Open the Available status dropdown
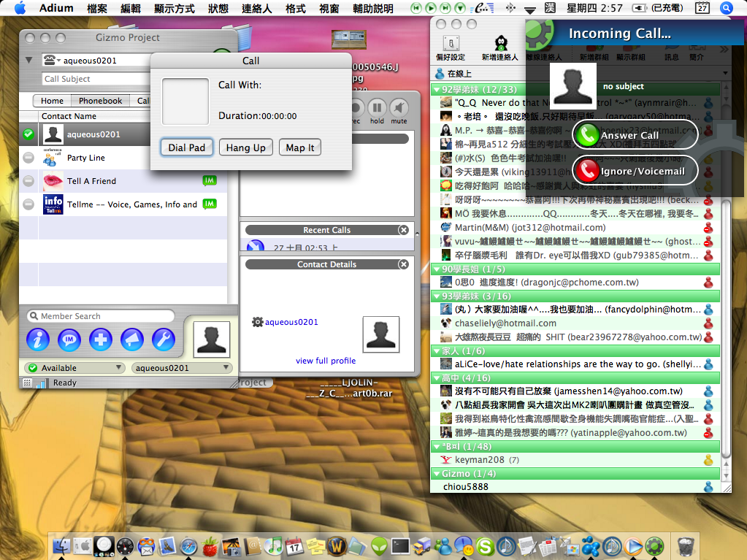The image size is (747, 560). (x=74, y=368)
